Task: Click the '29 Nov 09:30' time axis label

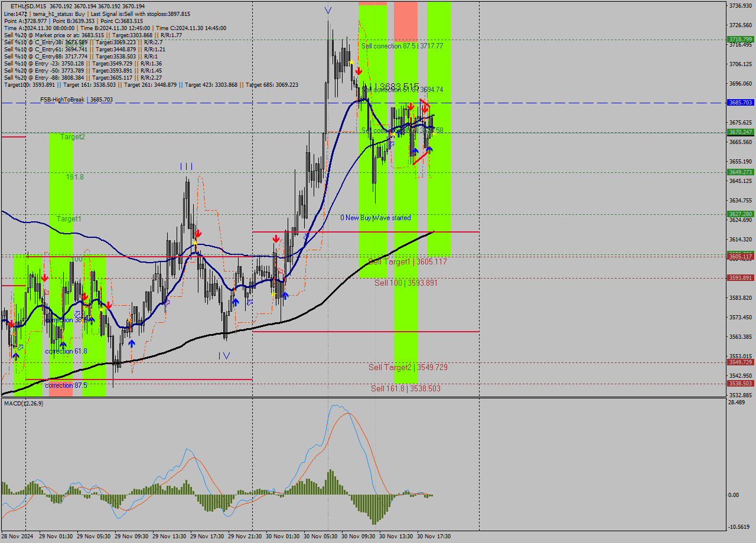Action: 131,537
